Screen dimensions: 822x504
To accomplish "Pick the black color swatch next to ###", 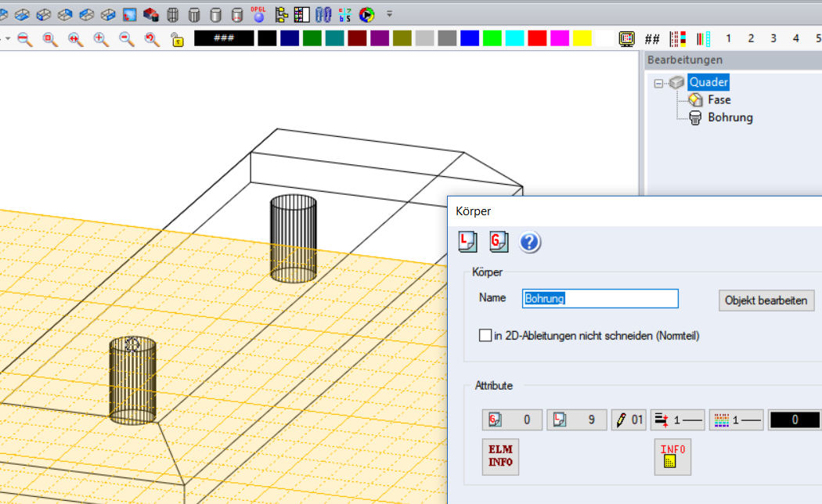I will 267,38.
